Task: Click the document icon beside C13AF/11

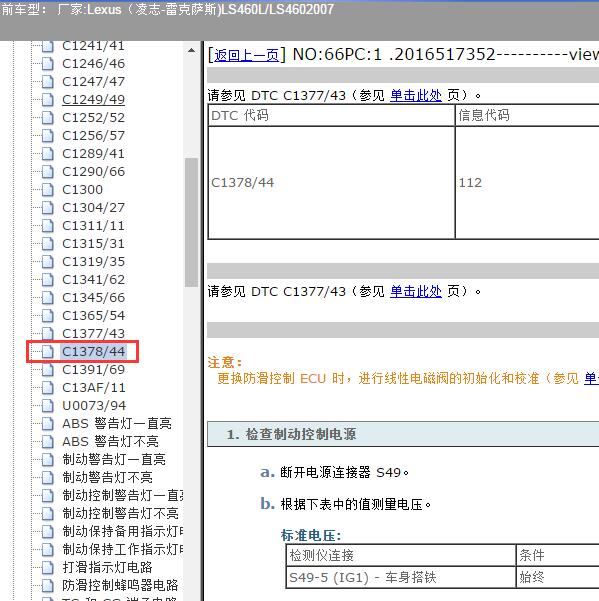Action: 48,388
